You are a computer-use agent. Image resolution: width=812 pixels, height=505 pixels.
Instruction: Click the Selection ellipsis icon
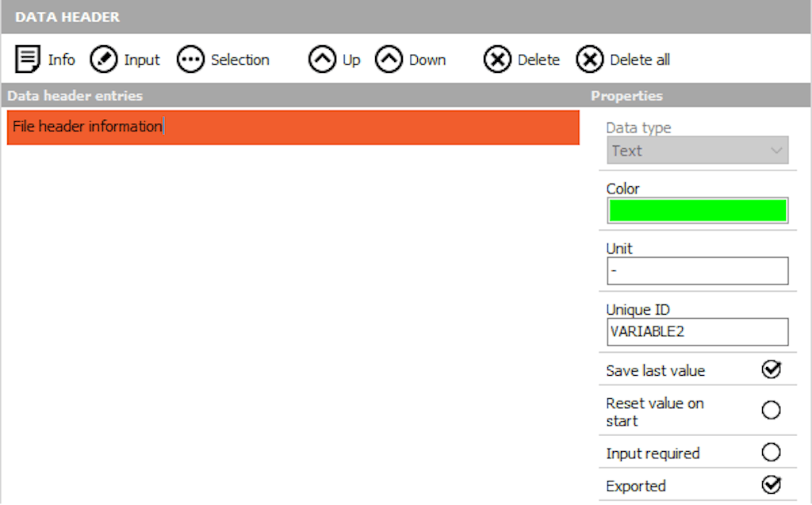point(190,59)
